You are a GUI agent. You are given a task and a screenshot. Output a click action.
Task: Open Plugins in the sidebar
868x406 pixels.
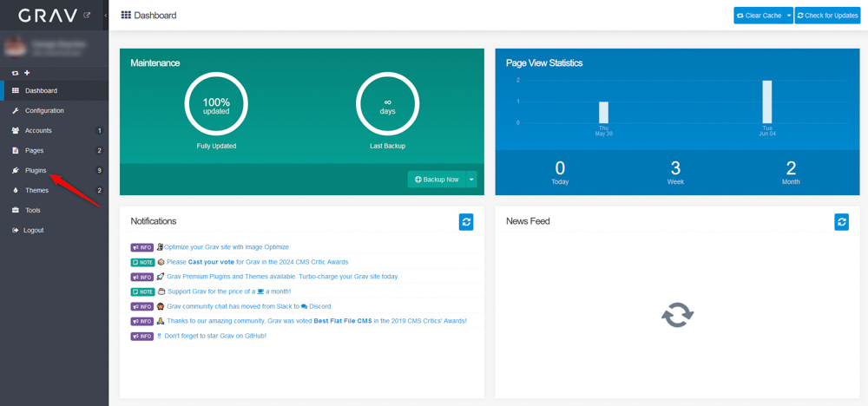click(x=54, y=170)
